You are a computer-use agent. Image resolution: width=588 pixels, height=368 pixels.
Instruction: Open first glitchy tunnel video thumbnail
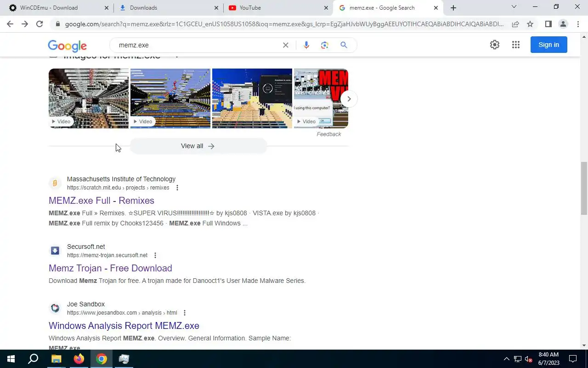[x=89, y=98]
